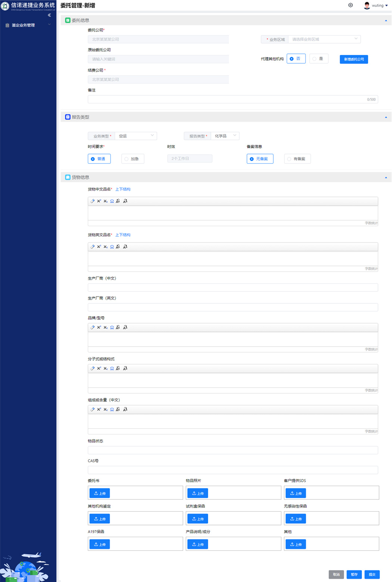Click clear-format eraser in 分子式或结构式 editor
The width and height of the screenshot is (392, 582).
tap(93, 369)
